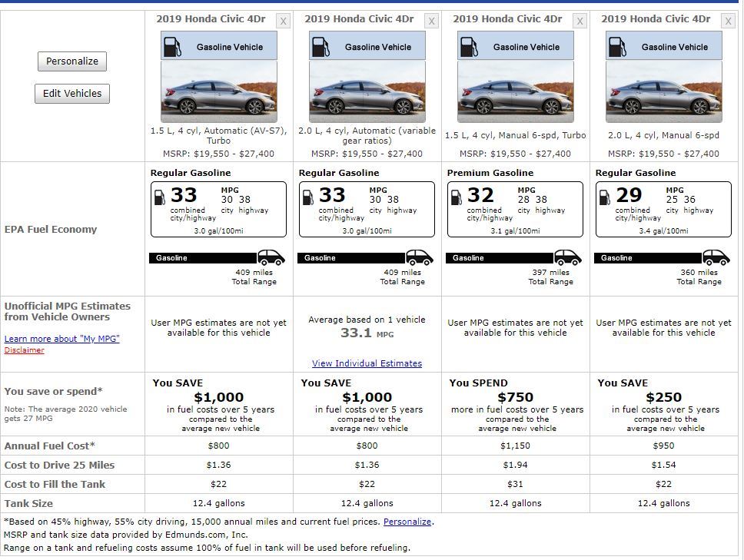Open the View Individual Estimates link
The width and height of the screenshot is (744, 560).
(367, 363)
